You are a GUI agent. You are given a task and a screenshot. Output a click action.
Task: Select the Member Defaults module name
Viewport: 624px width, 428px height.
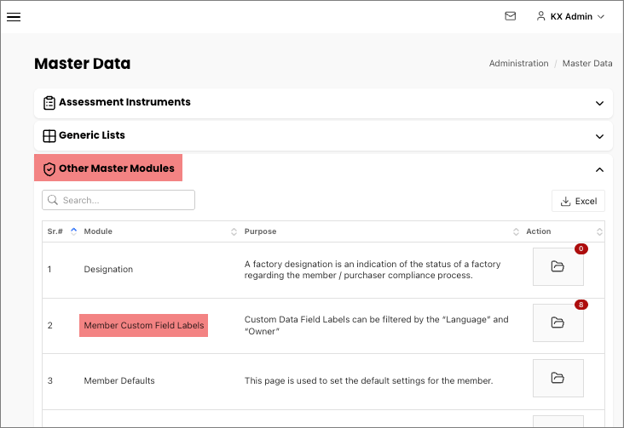pos(119,381)
